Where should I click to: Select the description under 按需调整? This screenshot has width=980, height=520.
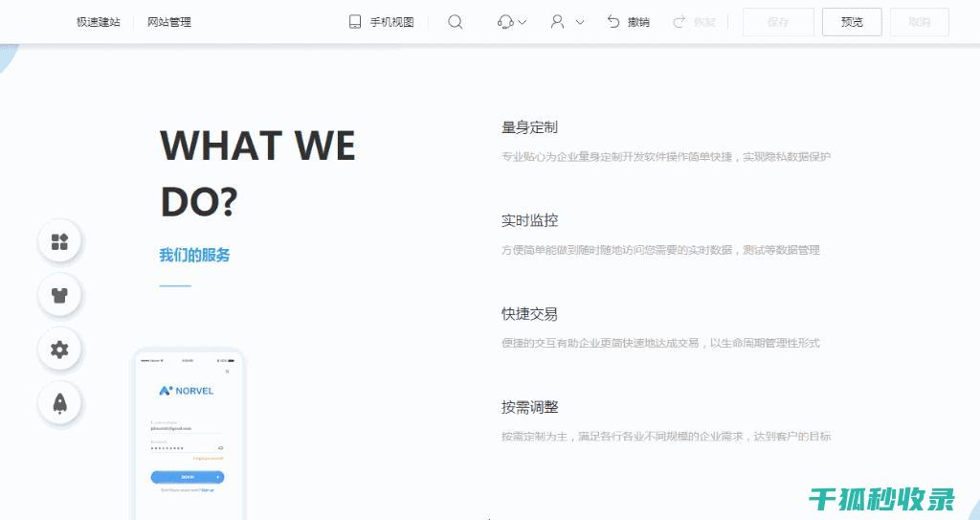click(x=666, y=436)
